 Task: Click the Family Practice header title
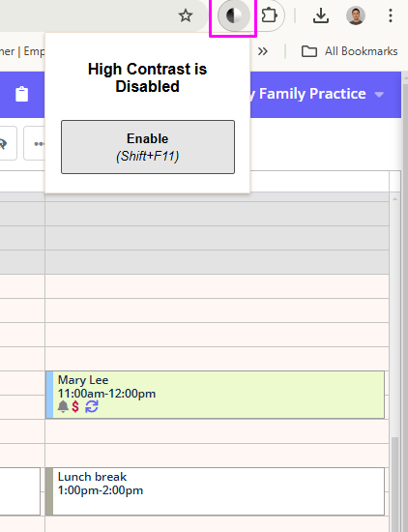point(312,94)
